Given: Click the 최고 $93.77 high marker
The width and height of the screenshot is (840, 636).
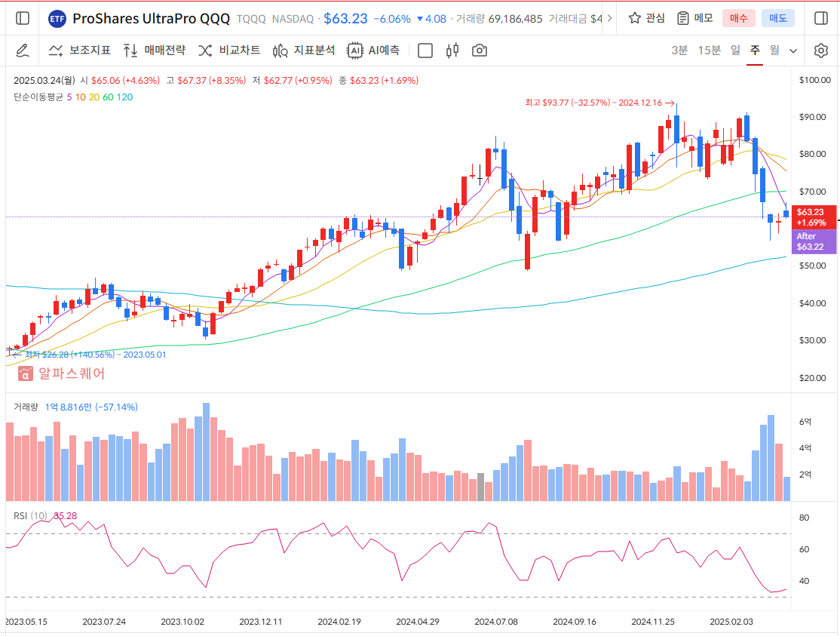Looking at the screenshot, I should 599,103.
